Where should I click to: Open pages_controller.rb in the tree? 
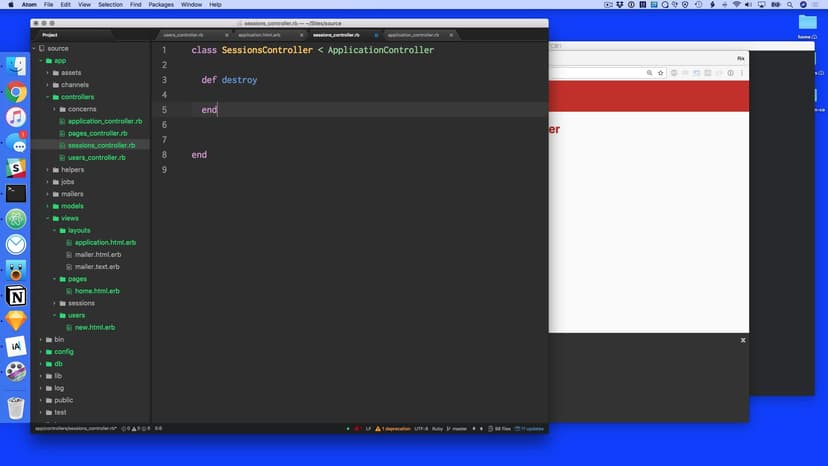(x=97, y=133)
